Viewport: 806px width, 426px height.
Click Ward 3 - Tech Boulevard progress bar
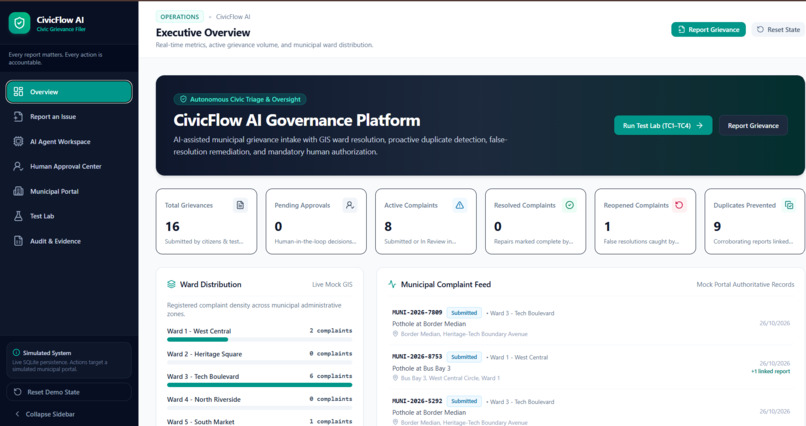point(260,384)
